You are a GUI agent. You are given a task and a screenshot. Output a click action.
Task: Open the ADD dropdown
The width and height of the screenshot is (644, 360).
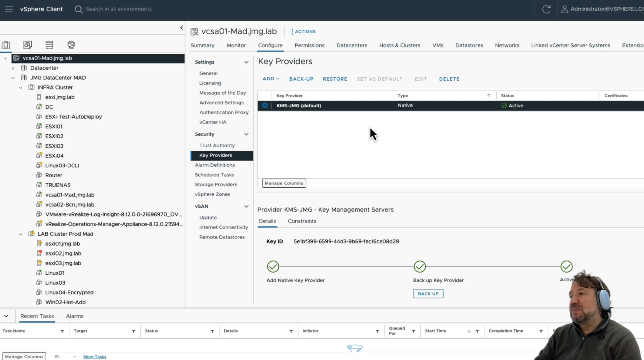click(271, 79)
